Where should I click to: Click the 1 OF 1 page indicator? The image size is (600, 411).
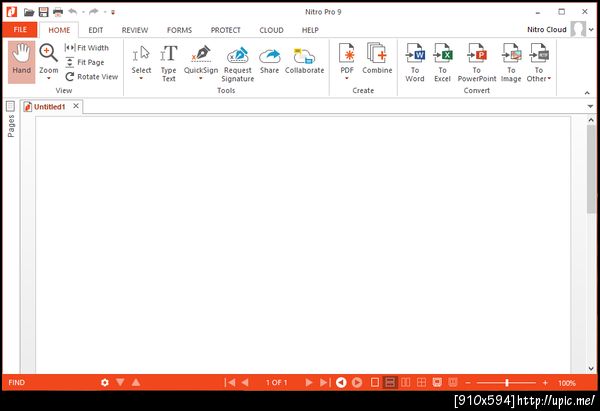pyautogui.click(x=276, y=383)
